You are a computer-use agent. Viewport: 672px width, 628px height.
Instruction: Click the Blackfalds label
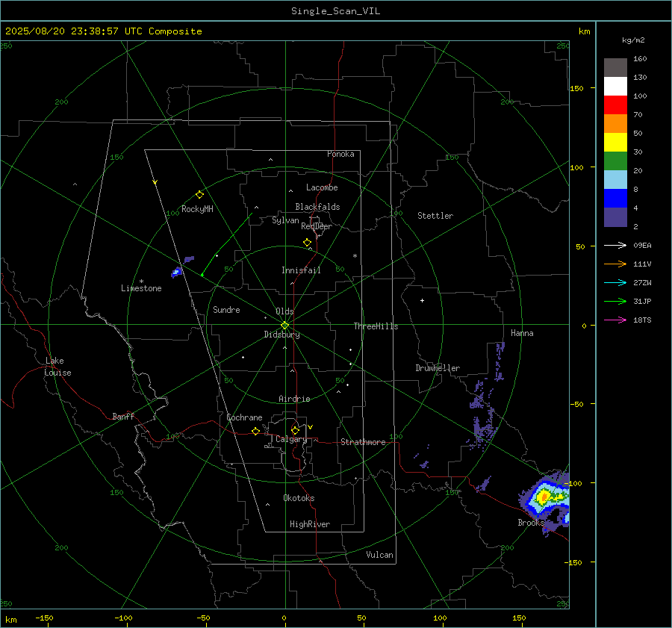coord(317,207)
